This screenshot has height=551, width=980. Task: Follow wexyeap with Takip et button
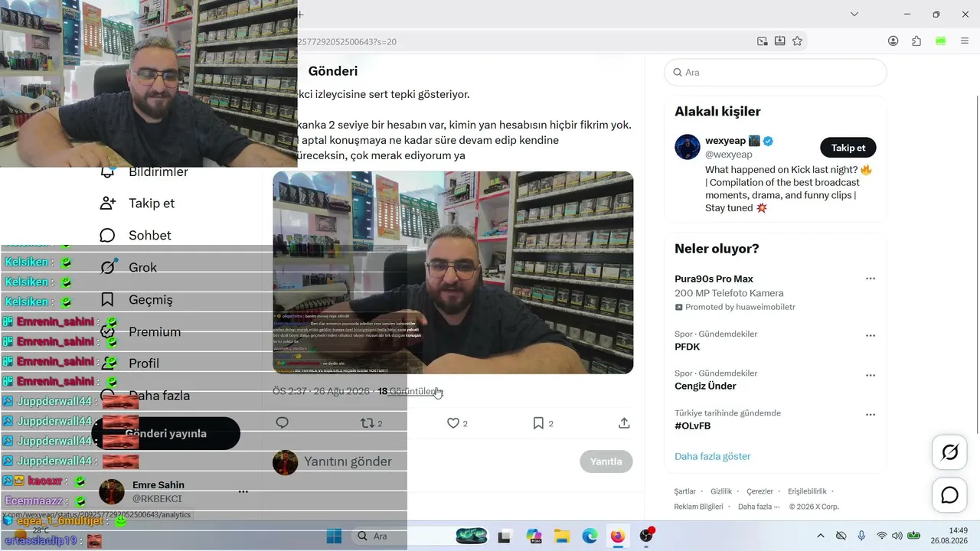click(x=848, y=148)
